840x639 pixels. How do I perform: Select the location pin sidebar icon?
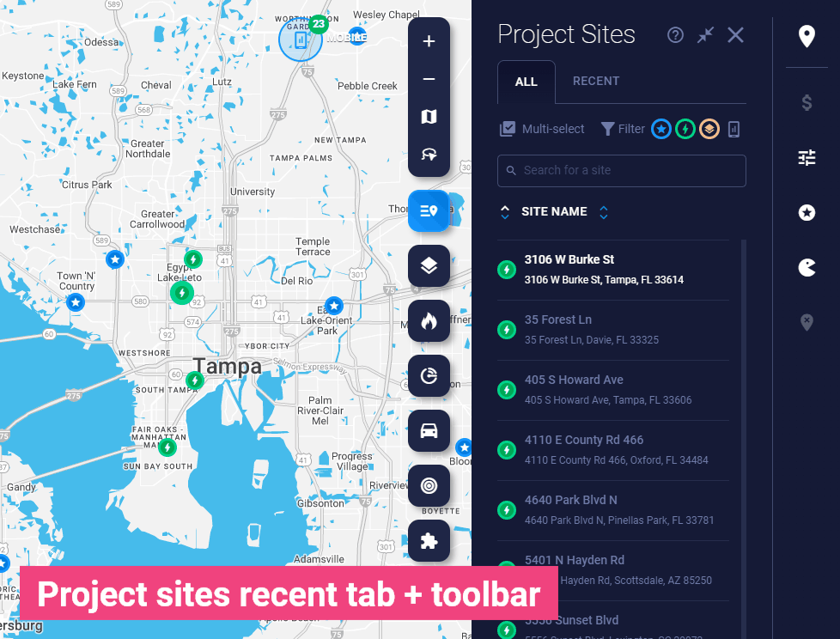point(807,36)
